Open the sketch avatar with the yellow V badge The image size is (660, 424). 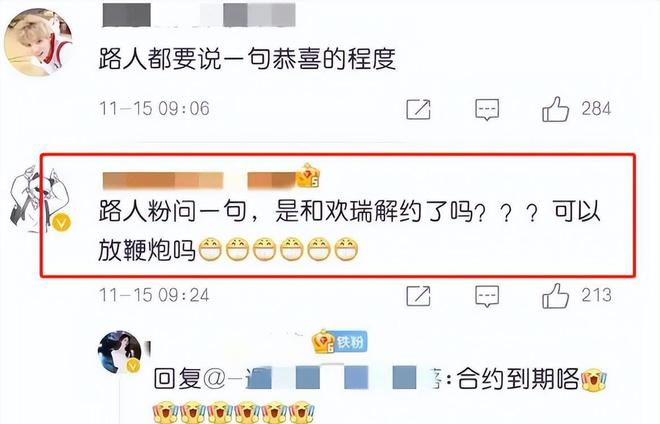coord(40,199)
